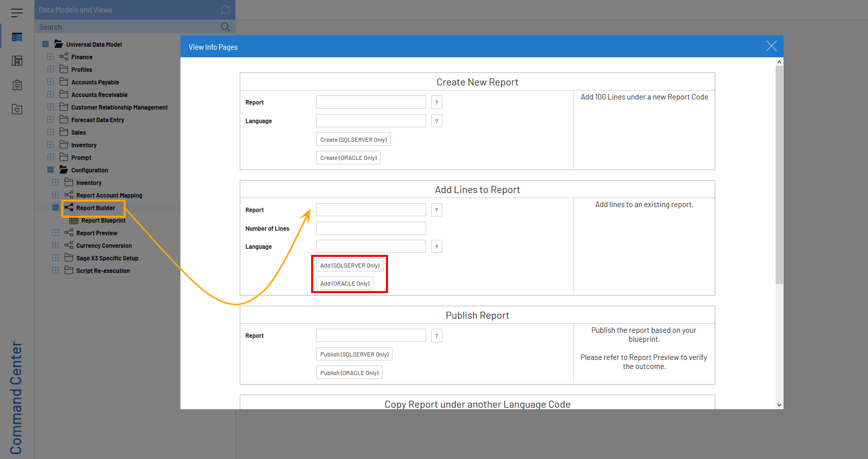The height and width of the screenshot is (459, 868).
Task: Click the hamburger menu icon
Action: (x=17, y=13)
